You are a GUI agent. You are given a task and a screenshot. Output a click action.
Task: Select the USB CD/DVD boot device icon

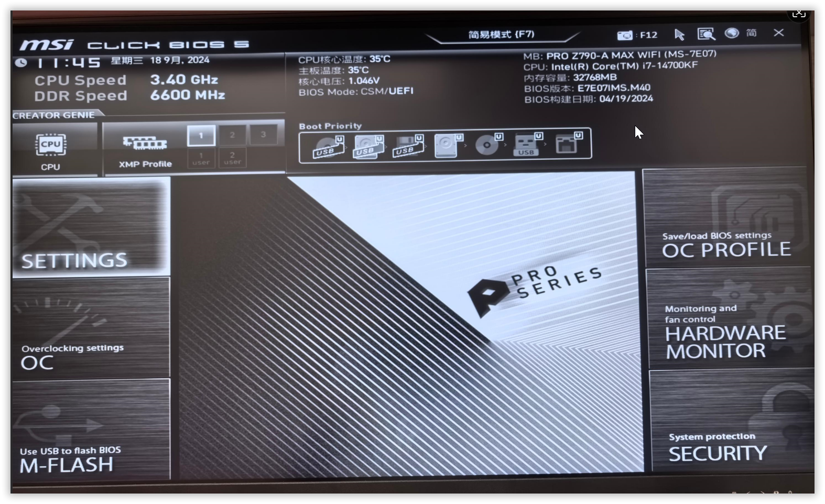(329, 146)
